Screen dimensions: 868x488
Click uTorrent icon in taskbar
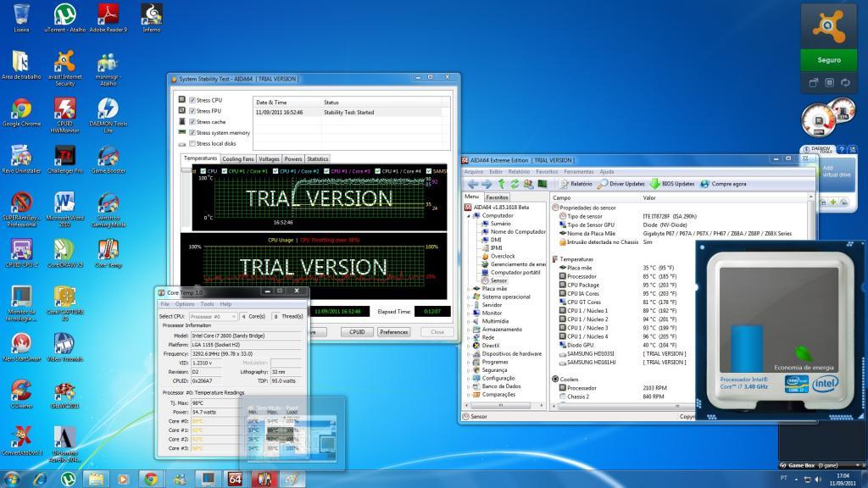click(68, 479)
